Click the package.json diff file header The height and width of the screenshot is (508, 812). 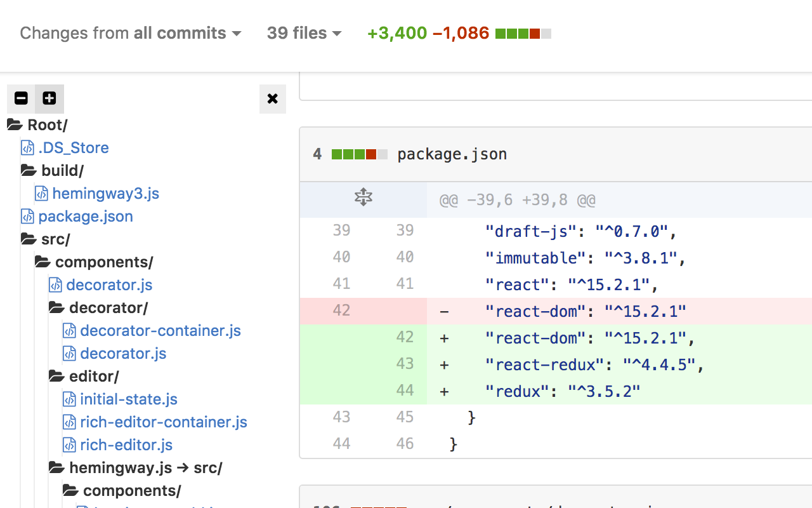452,154
